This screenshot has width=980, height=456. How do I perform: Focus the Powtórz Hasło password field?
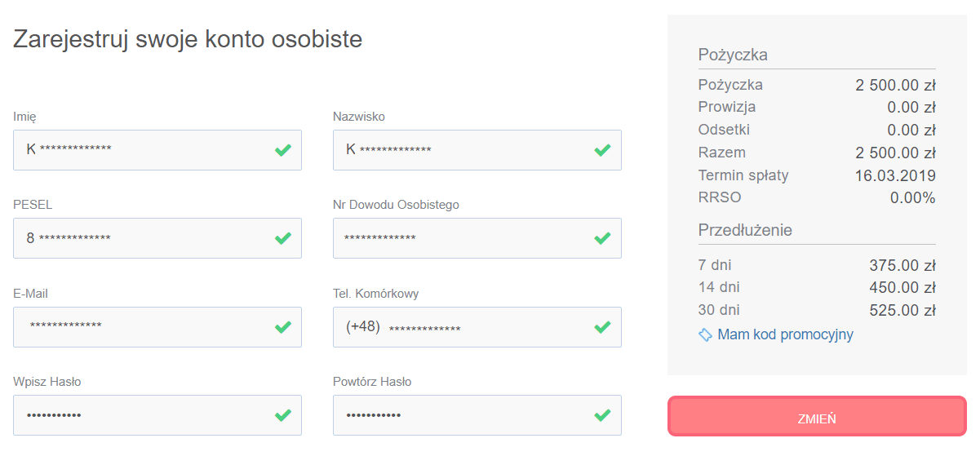point(477,415)
